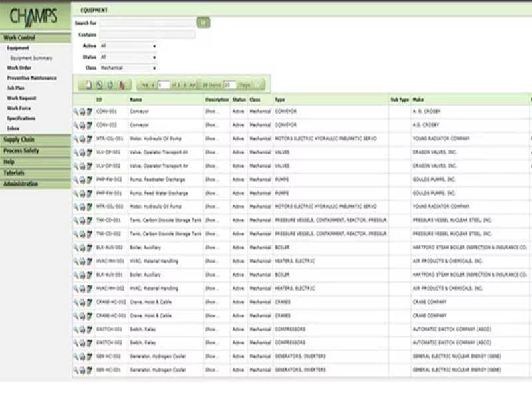Image resolution: width=532 pixels, height=399 pixels.
Task: Click the Contains input field
Action: pos(147,35)
